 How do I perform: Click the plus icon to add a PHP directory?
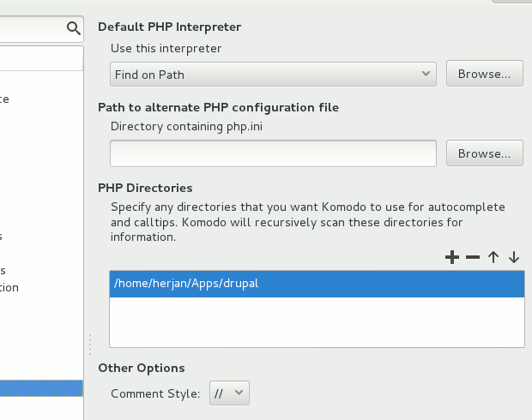click(x=452, y=257)
